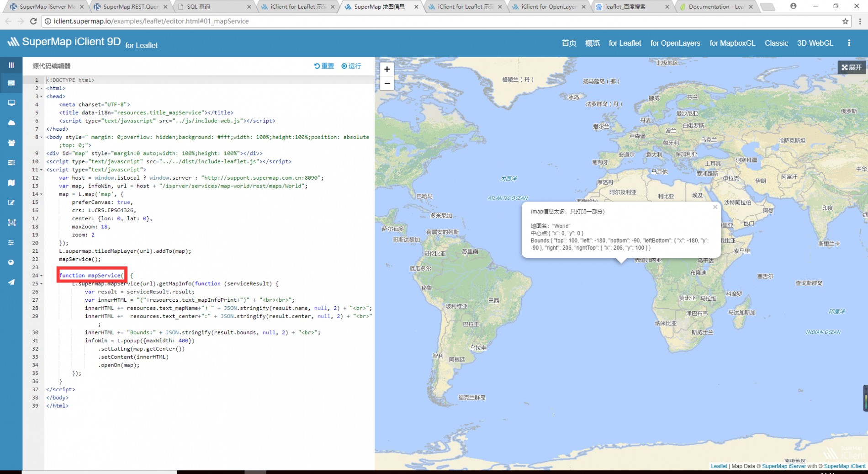The width and height of the screenshot is (868, 474).
Task: Go to 首页 home nav item
Action: click(569, 43)
